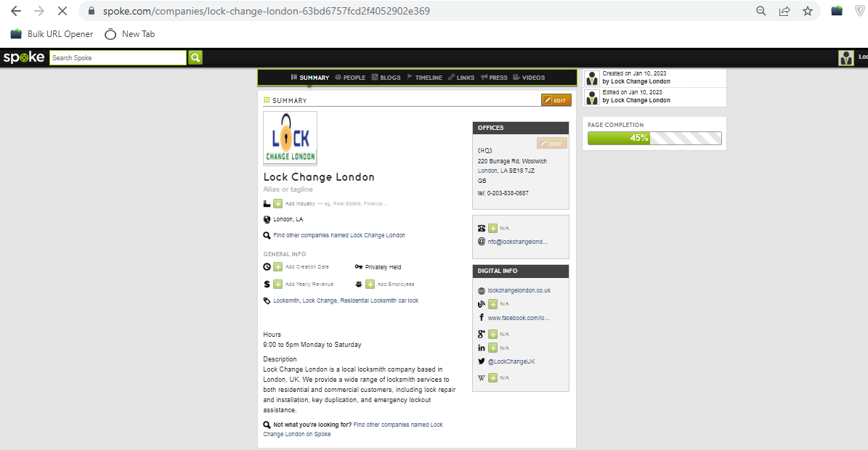Screen dimensions: 868x450
Task: Click the tel: 0-203-838-0587 phone number
Action: click(503, 194)
